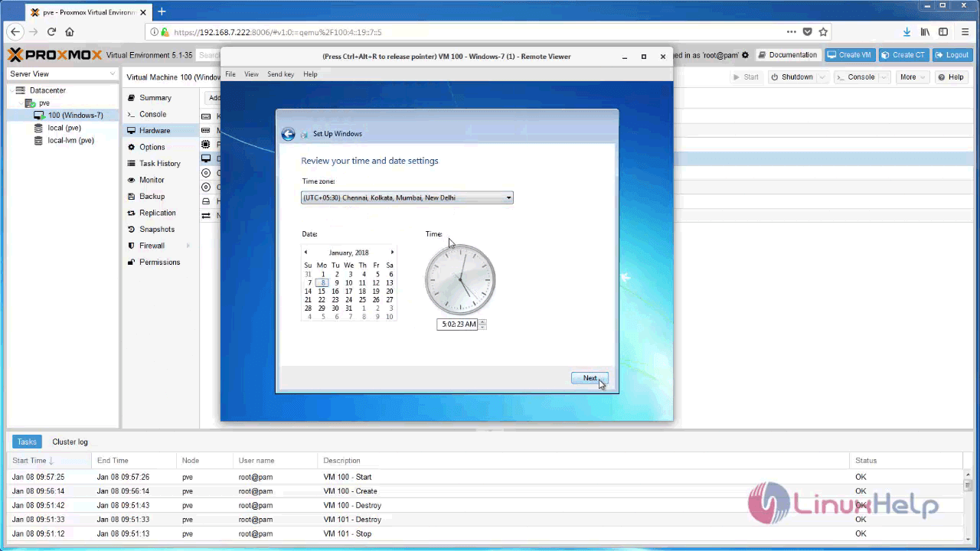Open the Task History section

click(159, 164)
